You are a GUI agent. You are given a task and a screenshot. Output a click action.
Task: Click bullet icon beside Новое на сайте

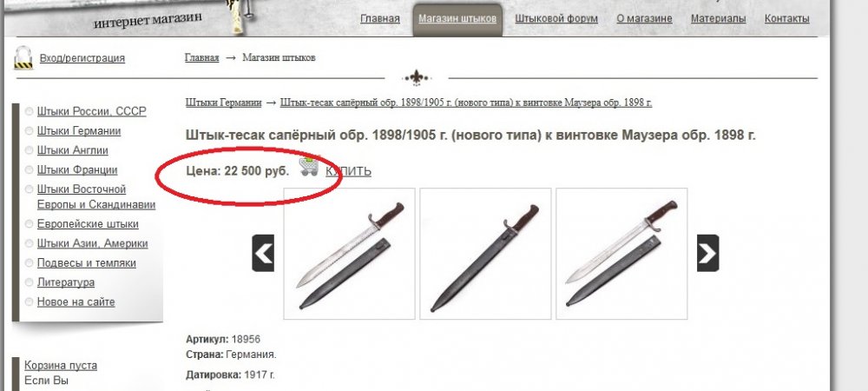point(29,302)
